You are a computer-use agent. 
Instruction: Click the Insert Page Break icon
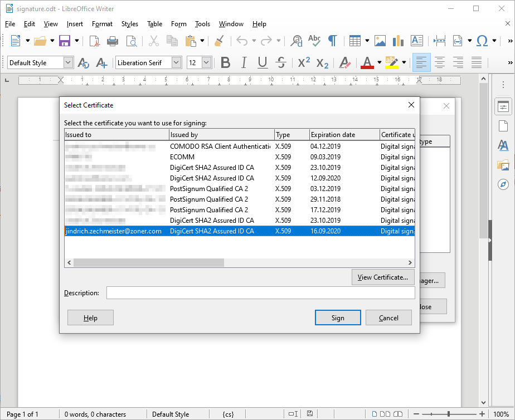[439, 41]
